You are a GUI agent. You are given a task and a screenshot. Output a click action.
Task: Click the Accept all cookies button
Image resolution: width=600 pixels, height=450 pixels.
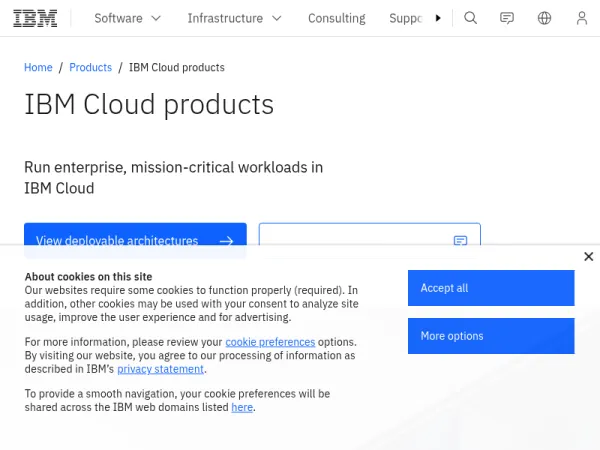point(491,288)
